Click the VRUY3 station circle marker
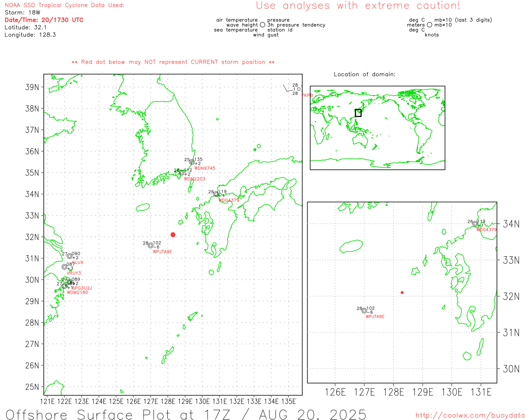 coord(64,267)
